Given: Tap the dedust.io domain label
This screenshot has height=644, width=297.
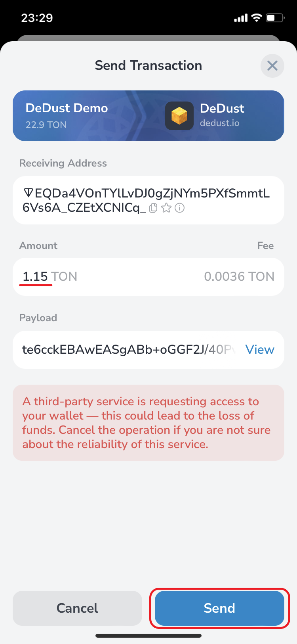Looking at the screenshot, I should [x=219, y=123].
